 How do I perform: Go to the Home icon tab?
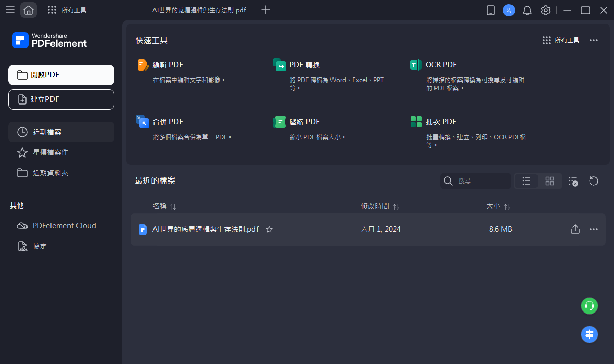29,10
